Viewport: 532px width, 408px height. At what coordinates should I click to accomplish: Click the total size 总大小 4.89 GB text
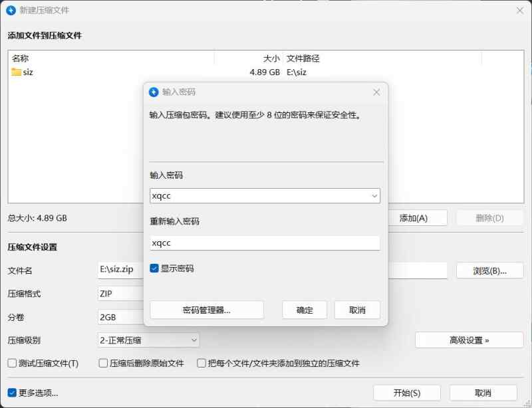[x=37, y=218]
